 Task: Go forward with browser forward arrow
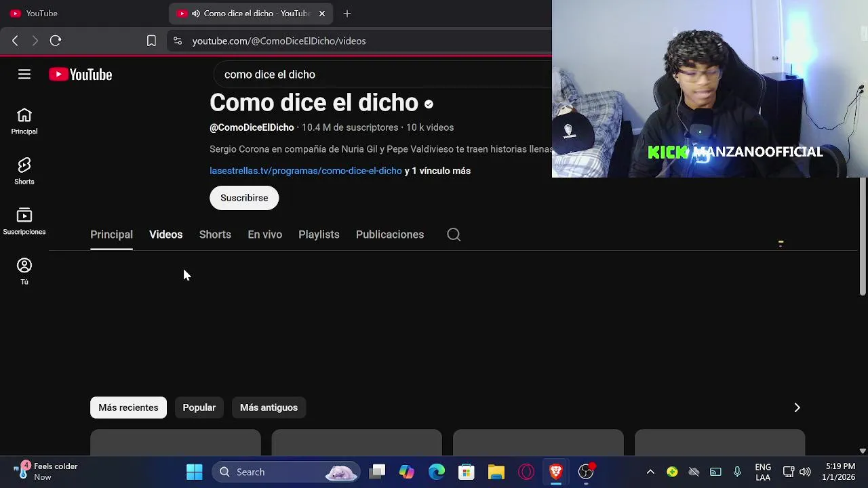coord(35,41)
